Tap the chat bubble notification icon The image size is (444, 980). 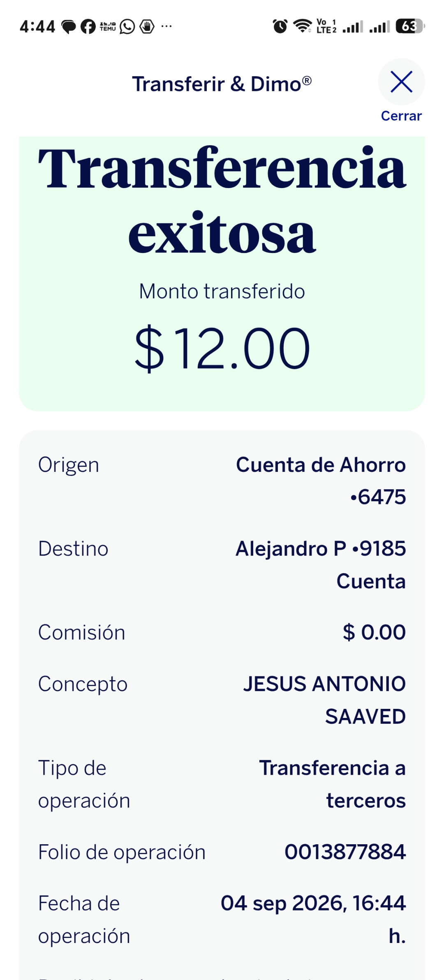tap(69, 27)
